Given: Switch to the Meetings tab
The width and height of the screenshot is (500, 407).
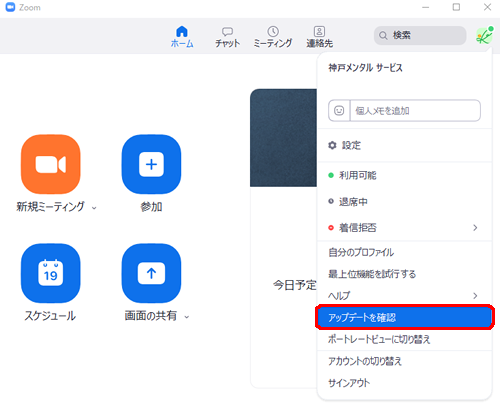Looking at the screenshot, I should (273, 37).
